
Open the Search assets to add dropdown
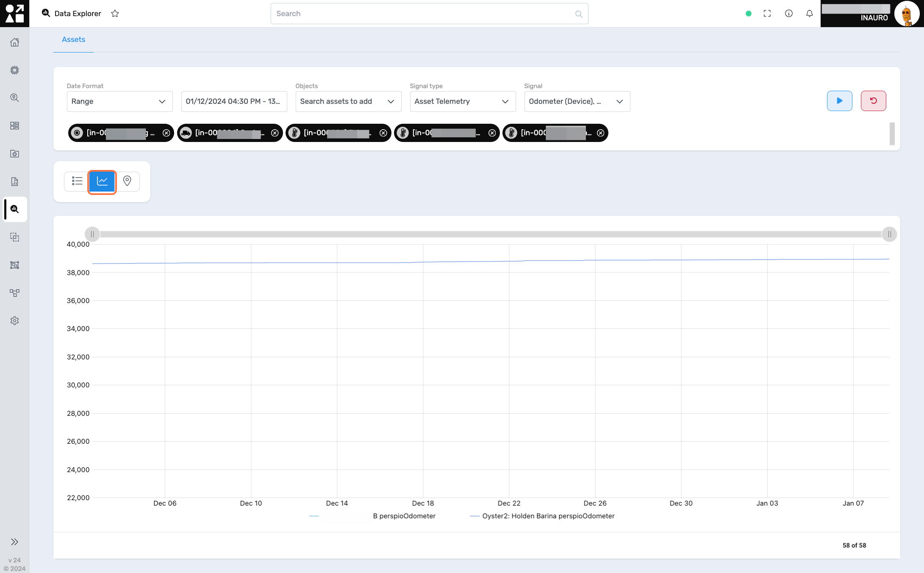click(348, 101)
